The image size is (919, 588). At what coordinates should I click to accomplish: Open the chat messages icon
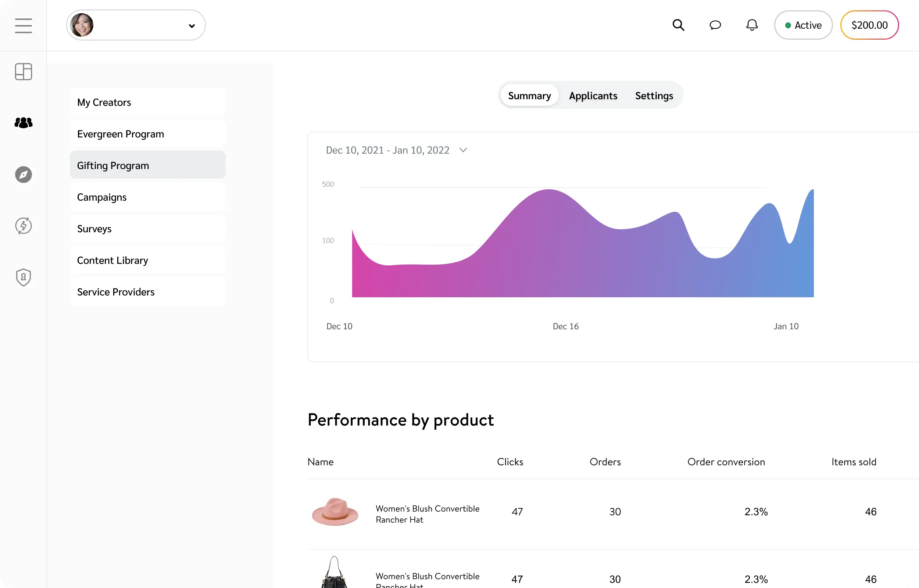point(715,25)
